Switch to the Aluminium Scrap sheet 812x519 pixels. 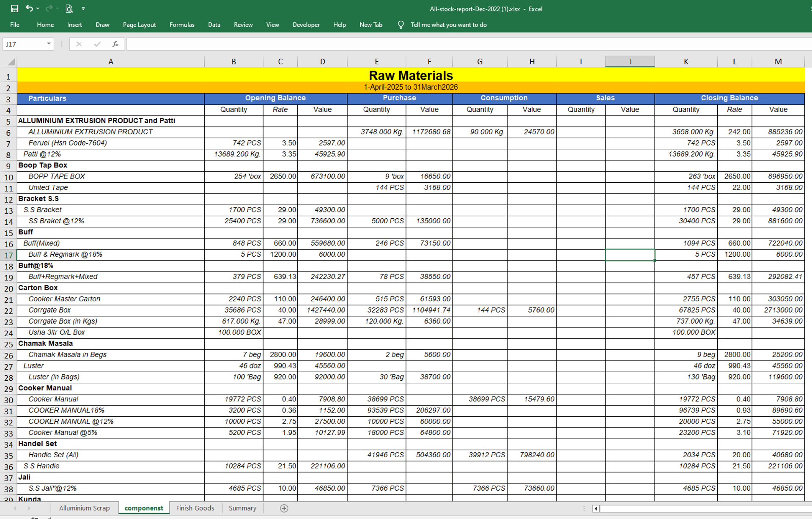point(84,508)
